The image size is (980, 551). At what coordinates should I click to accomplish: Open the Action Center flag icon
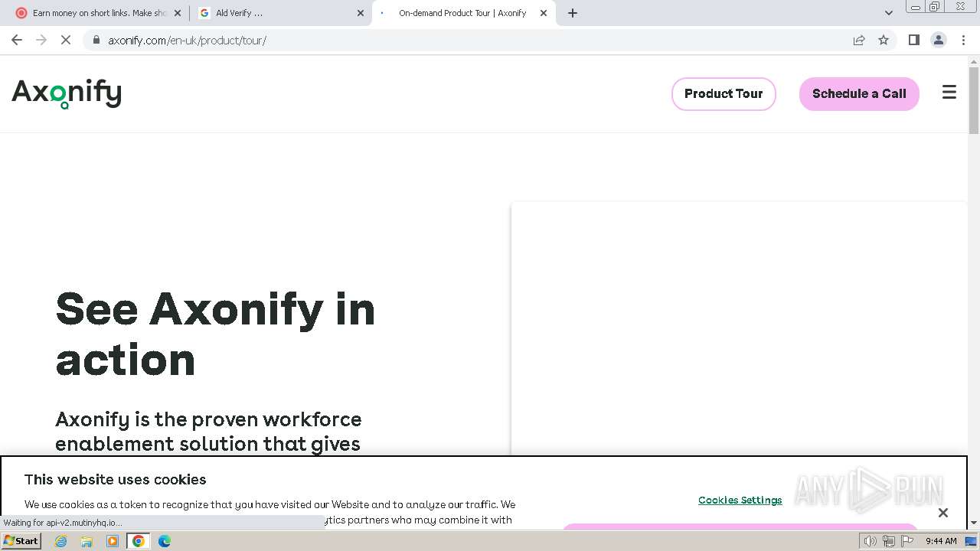(x=907, y=541)
